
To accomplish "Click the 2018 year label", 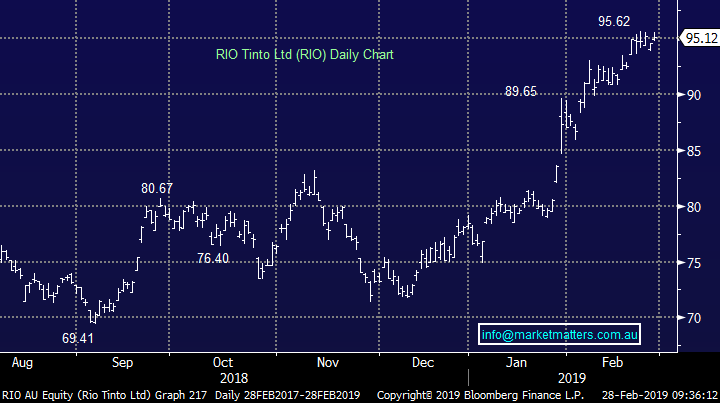I will click(x=234, y=378).
